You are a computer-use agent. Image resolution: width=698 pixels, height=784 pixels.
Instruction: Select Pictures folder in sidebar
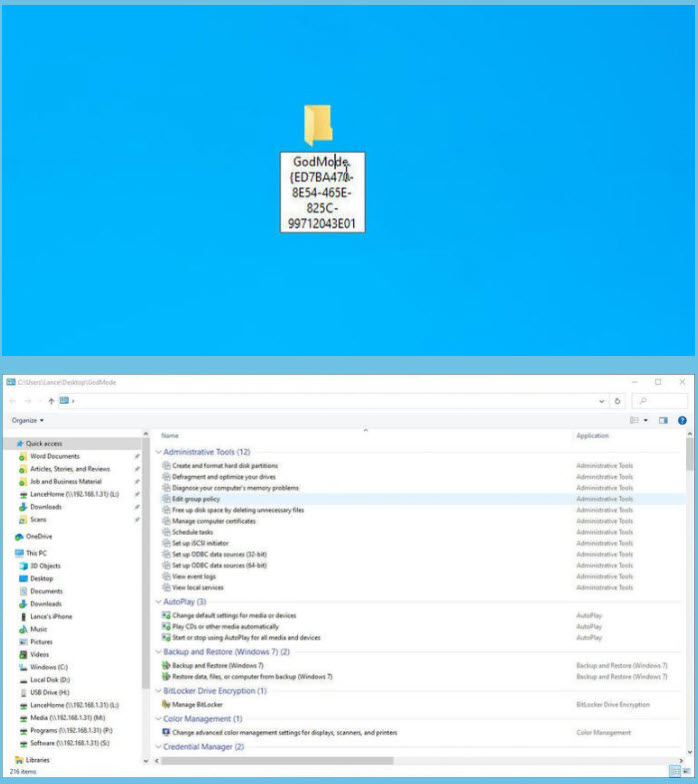click(41, 642)
